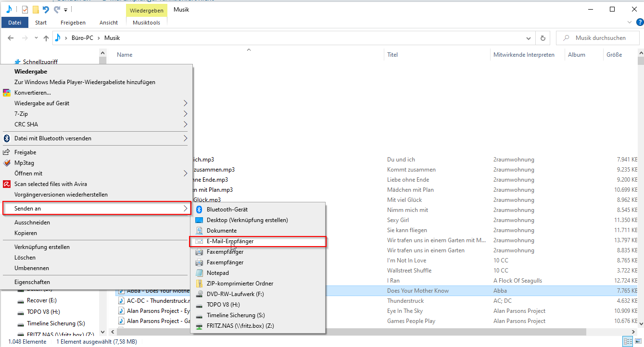The width and height of the screenshot is (644, 347).
Task: Click the Properties checkmark icon in the title bar
Action: click(x=25, y=10)
